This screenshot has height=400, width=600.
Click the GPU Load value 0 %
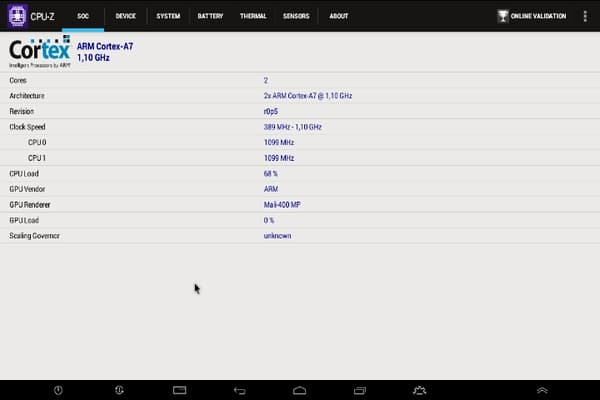pyautogui.click(x=269, y=220)
